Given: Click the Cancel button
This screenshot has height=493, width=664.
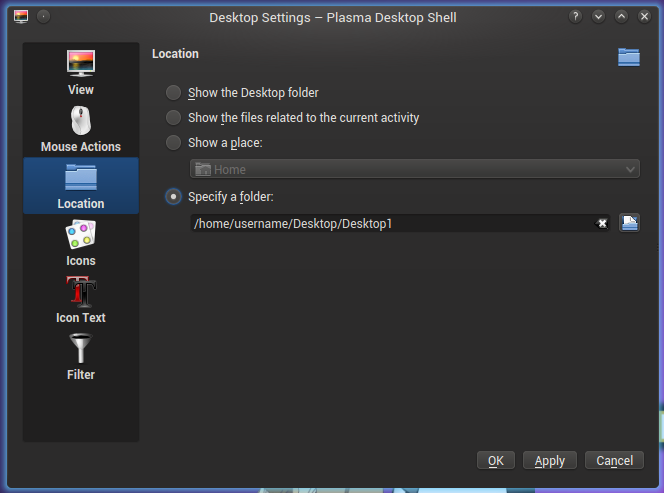Looking at the screenshot, I should coord(614,460).
